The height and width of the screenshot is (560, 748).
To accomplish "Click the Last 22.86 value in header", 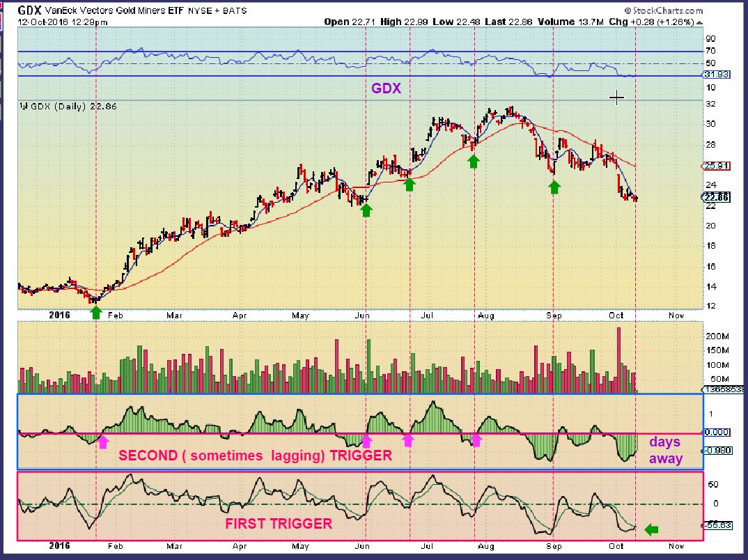I will (508, 22).
